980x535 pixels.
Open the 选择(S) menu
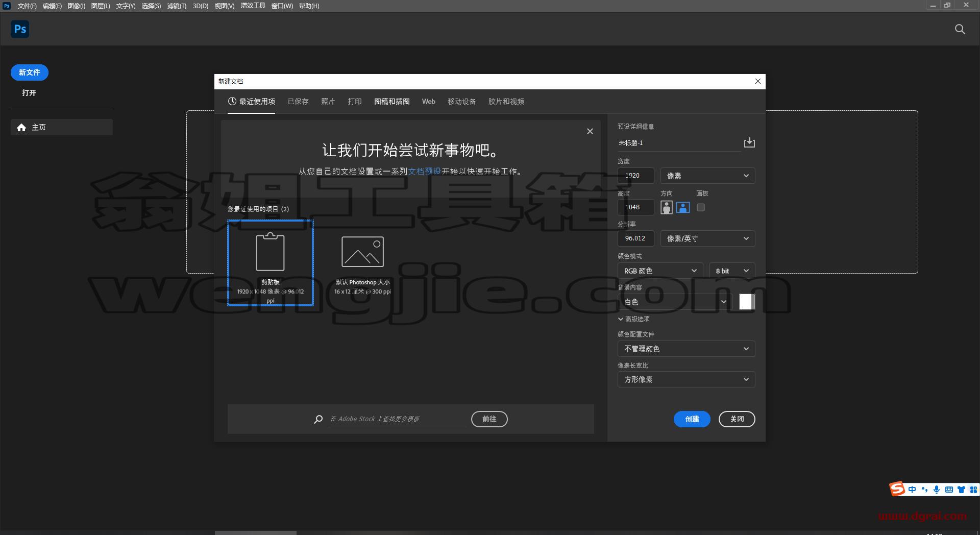pos(151,6)
